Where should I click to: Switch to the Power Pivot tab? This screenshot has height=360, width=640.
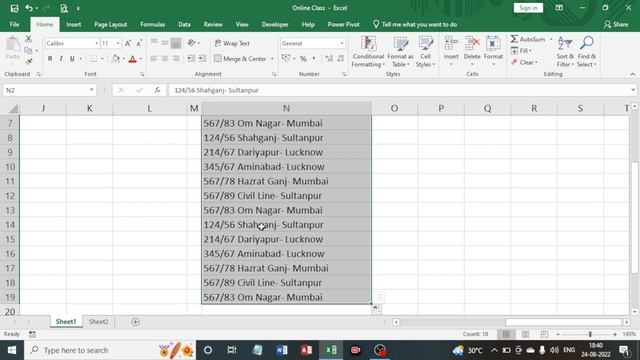tap(343, 24)
